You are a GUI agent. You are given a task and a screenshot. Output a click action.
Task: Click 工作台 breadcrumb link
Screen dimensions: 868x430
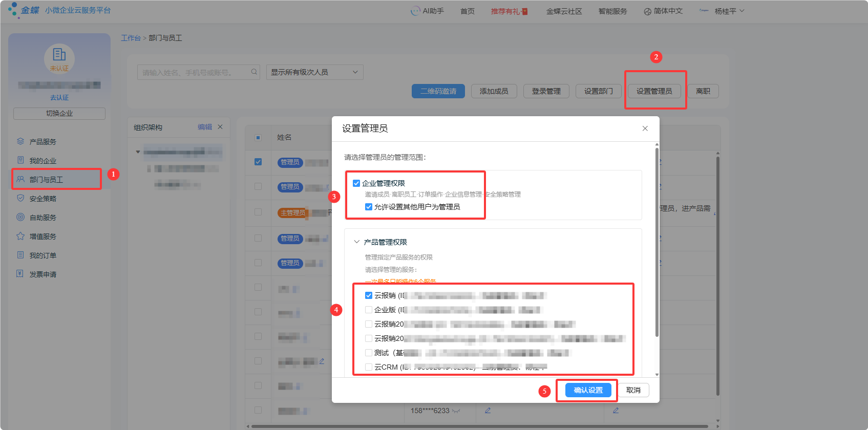coord(131,38)
